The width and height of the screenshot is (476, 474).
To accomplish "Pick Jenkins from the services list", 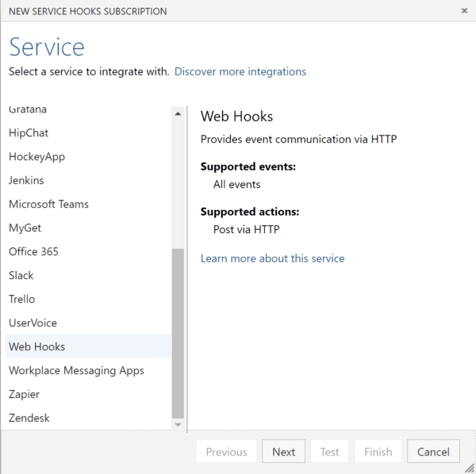I will click(x=26, y=180).
